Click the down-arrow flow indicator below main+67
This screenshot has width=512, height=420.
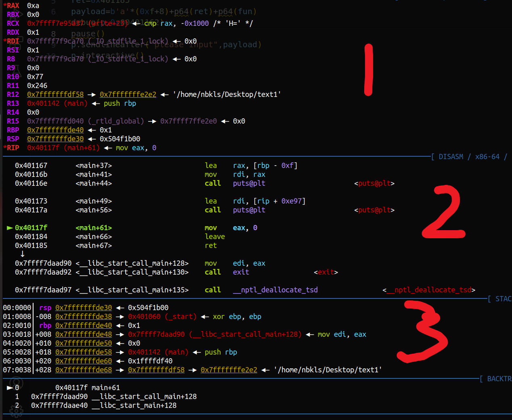point(22,254)
